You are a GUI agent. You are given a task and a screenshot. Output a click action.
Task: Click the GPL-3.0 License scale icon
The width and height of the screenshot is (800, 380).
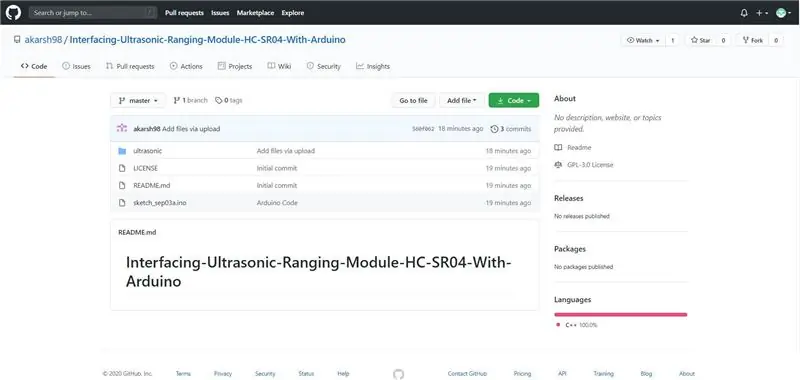(558, 165)
